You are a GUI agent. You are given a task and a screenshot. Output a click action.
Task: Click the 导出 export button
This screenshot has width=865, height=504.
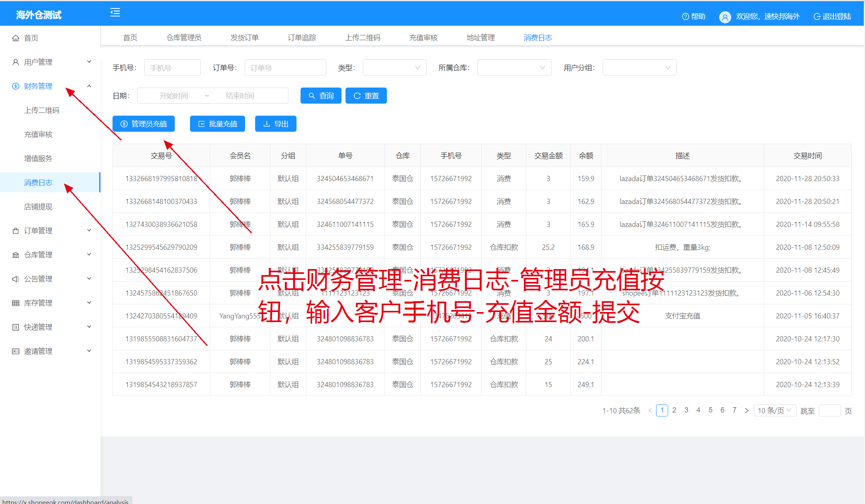(x=276, y=124)
